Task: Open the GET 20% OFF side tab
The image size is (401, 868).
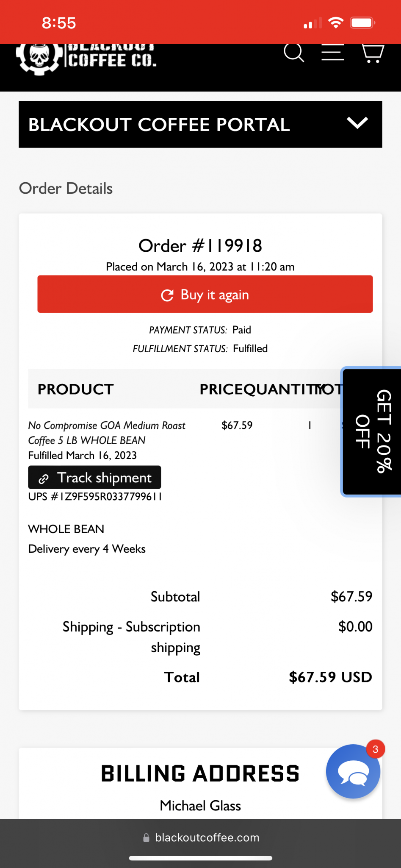Action: pyautogui.click(x=371, y=431)
